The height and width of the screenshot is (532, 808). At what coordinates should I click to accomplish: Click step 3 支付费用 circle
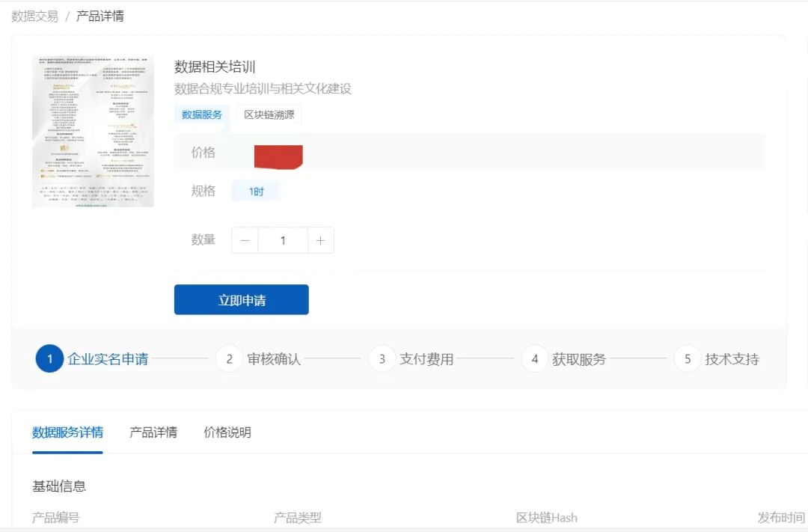[x=382, y=358]
